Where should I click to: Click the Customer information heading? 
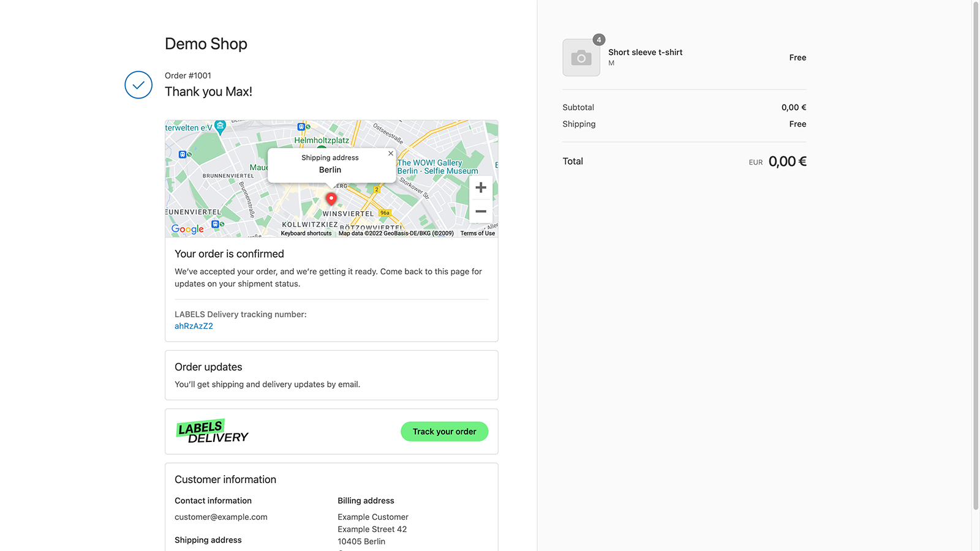click(x=225, y=479)
